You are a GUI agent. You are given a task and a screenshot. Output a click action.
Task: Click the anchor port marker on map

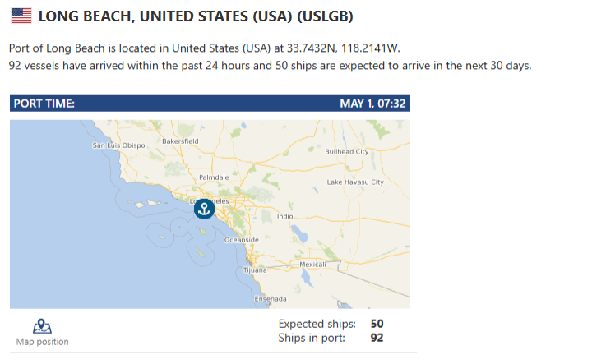tap(204, 209)
